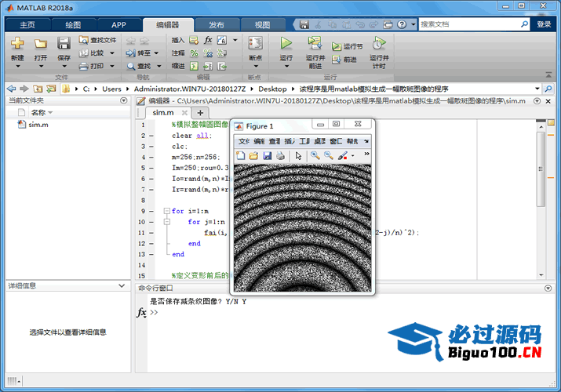This screenshot has width=561, height=392.
Task: Click Run Section (运行节) button
Action: tap(347, 46)
